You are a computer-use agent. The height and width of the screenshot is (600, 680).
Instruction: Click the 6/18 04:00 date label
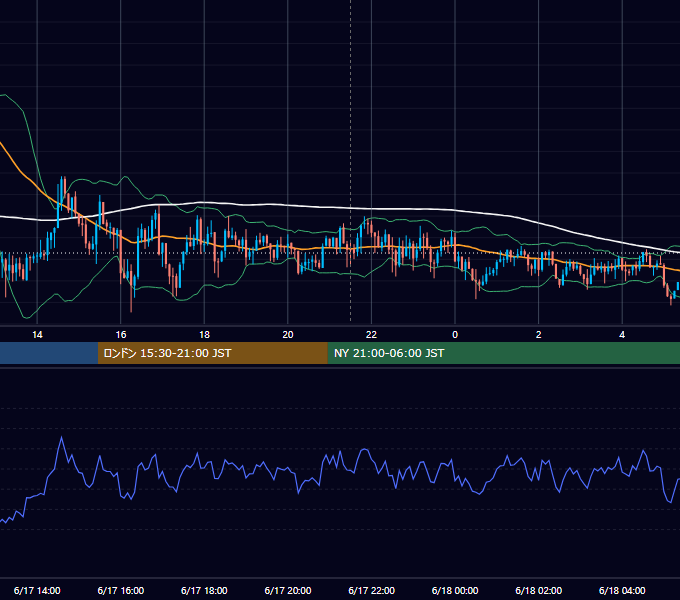[x=622, y=590]
